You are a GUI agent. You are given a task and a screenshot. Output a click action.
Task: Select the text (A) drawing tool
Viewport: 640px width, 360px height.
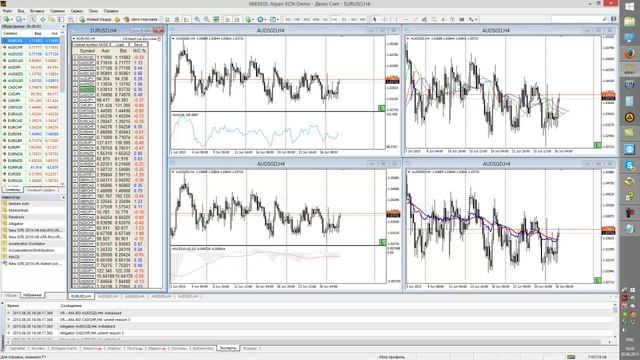(x=443, y=19)
